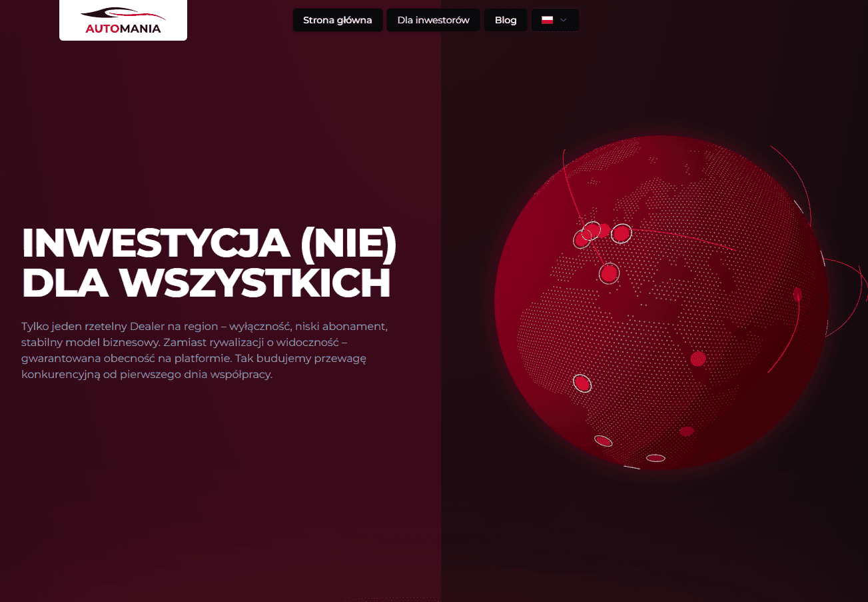
Task: Select the circled marker near the globe's south pole
Action: point(655,458)
